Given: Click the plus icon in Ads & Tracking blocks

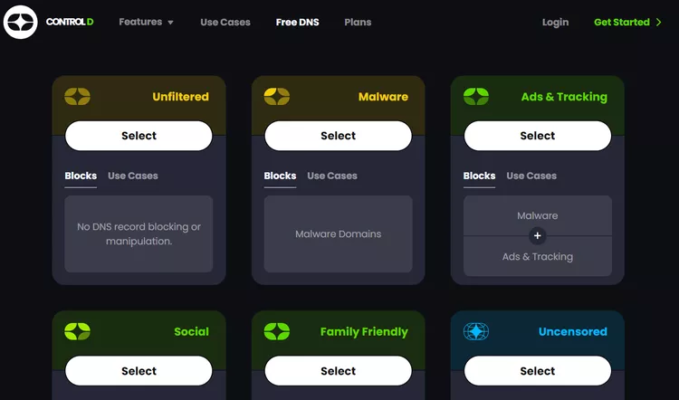Looking at the screenshot, I should coord(537,236).
